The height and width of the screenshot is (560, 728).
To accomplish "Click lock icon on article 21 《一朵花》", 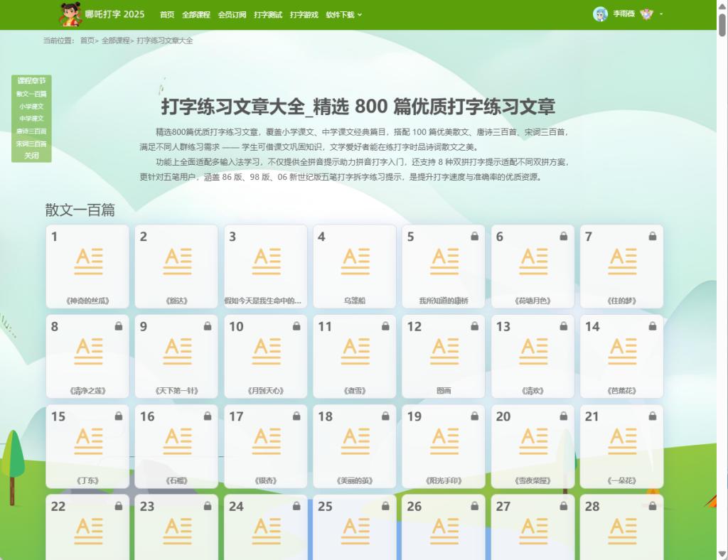I will coord(653,416).
